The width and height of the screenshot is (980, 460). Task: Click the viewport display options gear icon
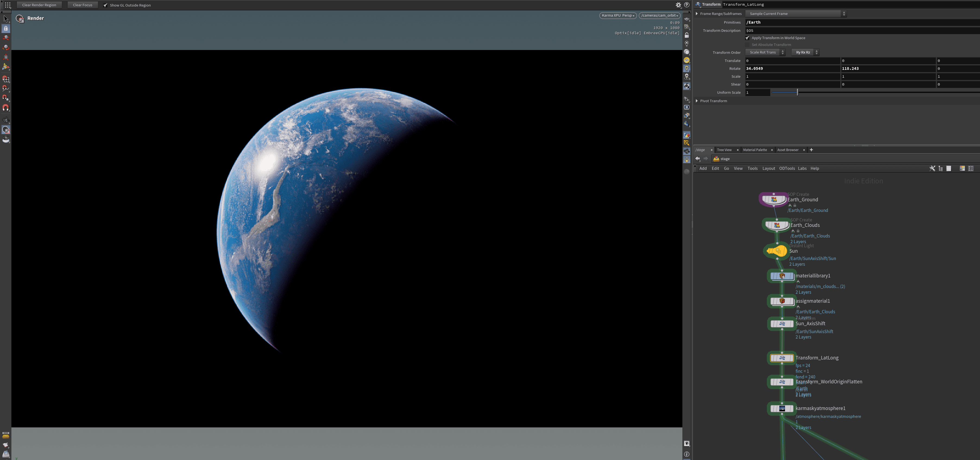[x=678, y=5]
